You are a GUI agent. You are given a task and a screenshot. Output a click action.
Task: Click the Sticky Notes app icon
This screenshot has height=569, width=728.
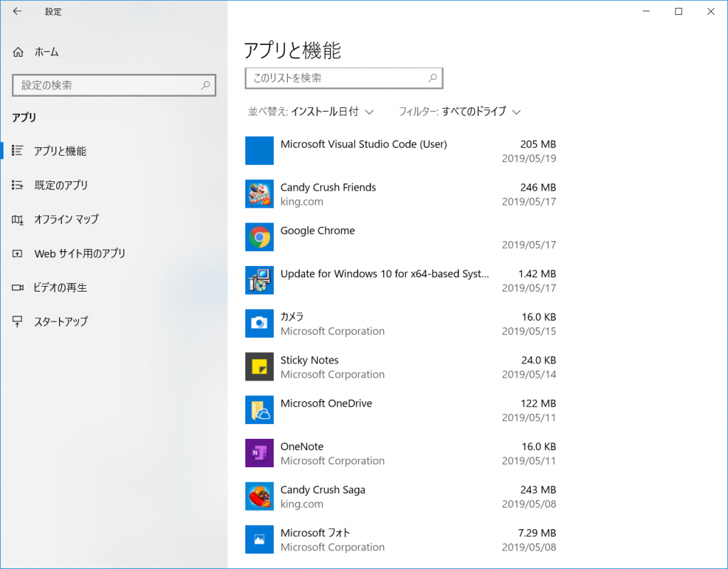click(259, 366)
